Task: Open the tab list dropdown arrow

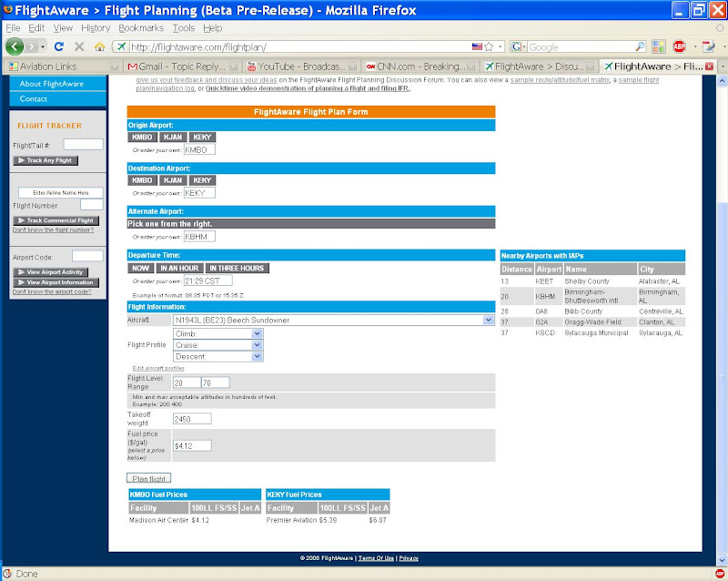Action: click(x=723, y=66)
